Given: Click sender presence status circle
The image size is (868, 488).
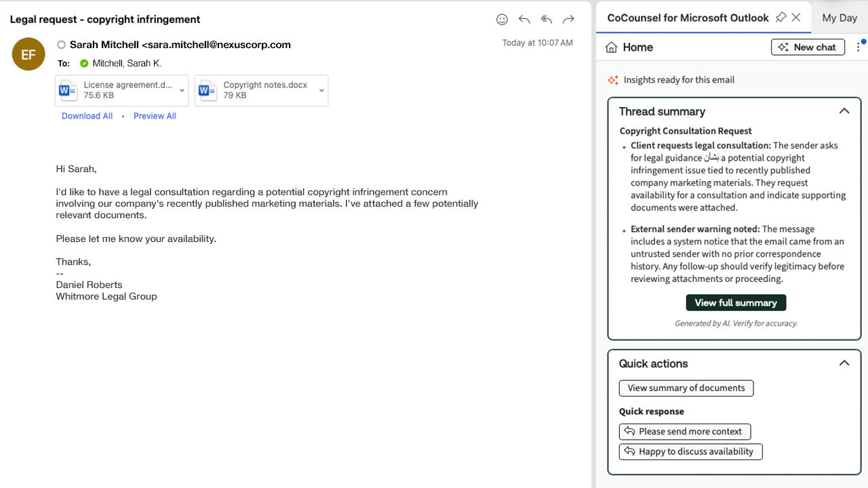Looking at the screenshot, I should coord(62,45).
